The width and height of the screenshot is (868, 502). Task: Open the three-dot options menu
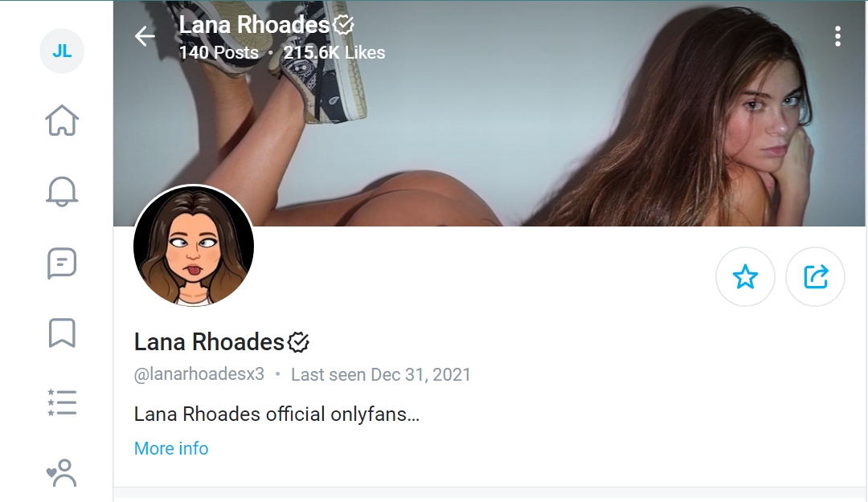coord(838,36)
